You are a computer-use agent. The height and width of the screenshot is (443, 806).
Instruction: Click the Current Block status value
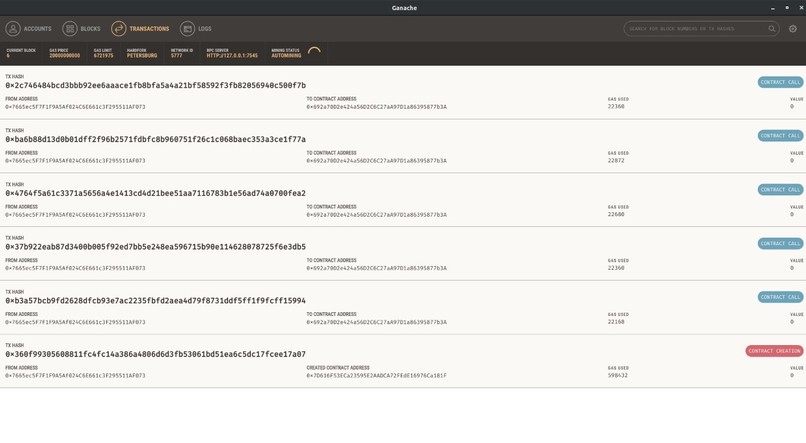click(8, 56)
